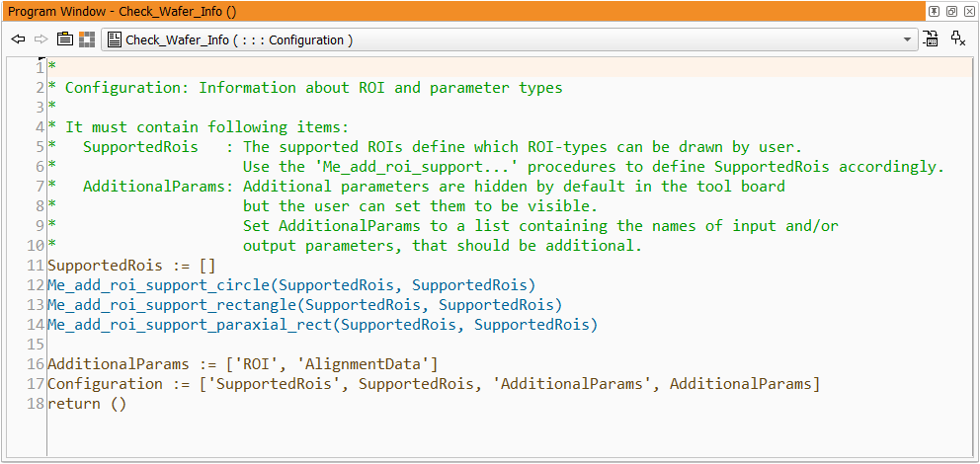The width and height of the screenshot is (980, 464).
Task: Click the keyboard shortcut icon beside dropdown
Action: (931, 39)
